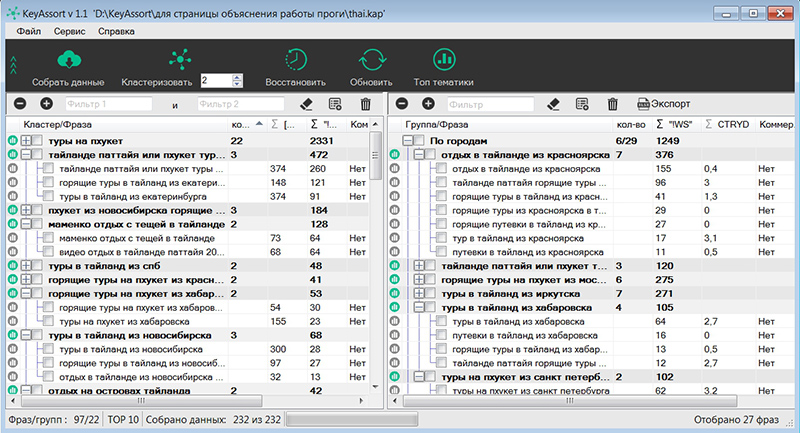
Task: Click the Фильтр 1 input field
Action: pyautogui.click(x=108, y=104)
